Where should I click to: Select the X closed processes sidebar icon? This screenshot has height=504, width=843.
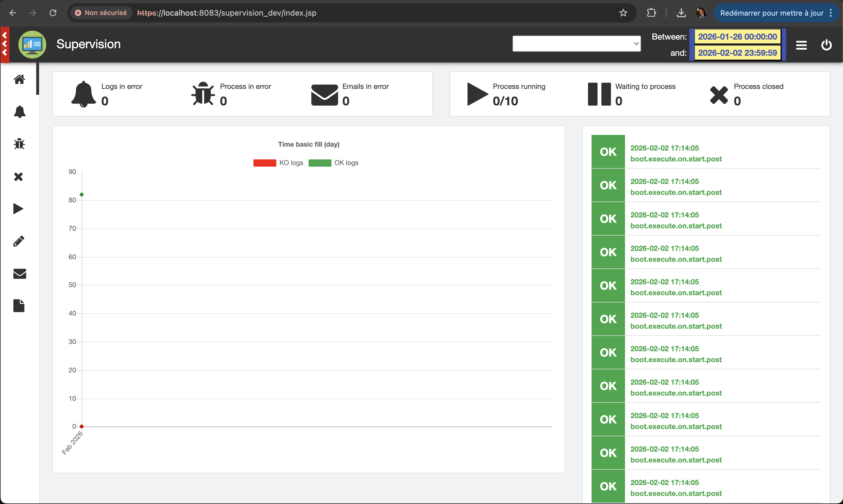pos(19,177)
